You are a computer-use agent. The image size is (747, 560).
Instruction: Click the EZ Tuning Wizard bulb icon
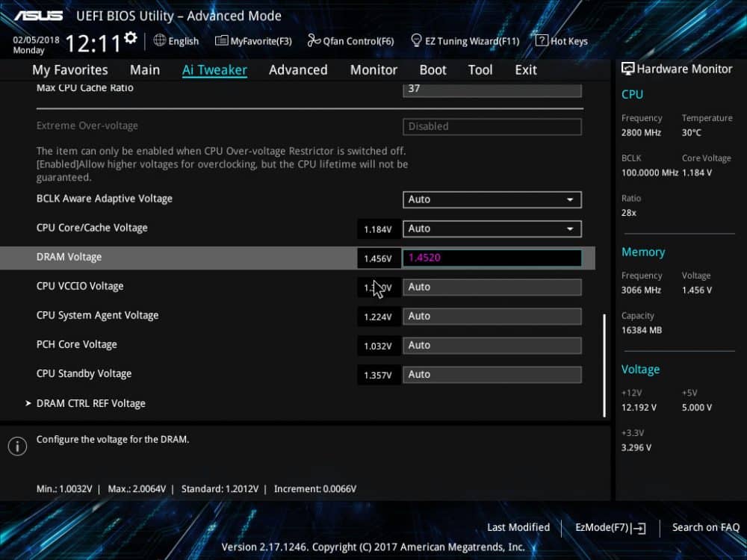pyautogui.click(x=416, y=40)
